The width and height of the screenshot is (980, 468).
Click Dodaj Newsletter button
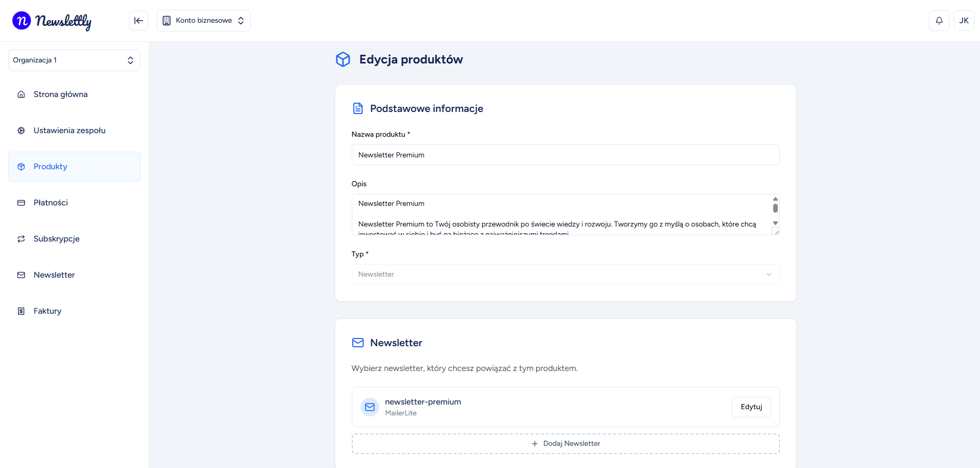[x=565, y=444]
